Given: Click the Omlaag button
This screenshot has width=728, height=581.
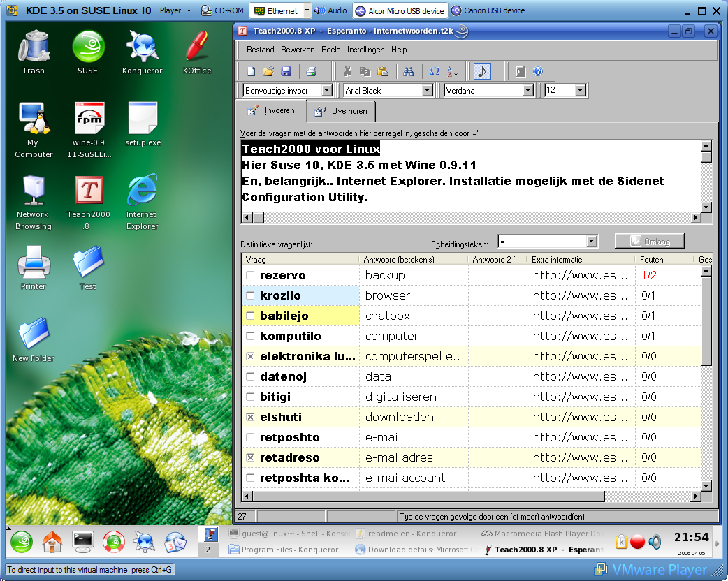Looking at the screenshot, I should pos(650,242).
